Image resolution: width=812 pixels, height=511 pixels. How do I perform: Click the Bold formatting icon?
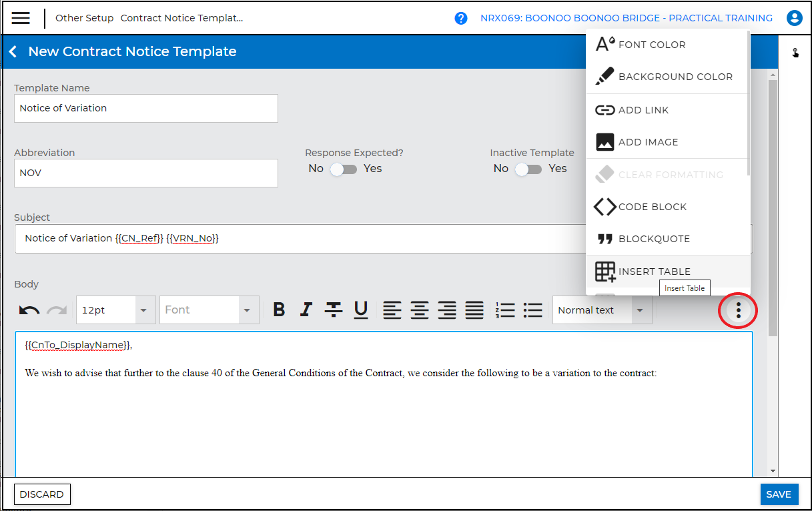pyautogui.click(x=280, y=310)
